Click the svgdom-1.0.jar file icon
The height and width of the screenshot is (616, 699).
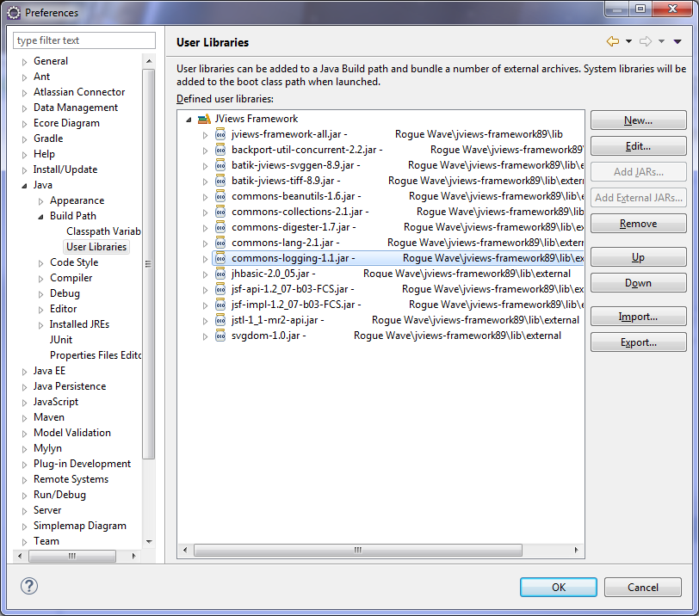(220, 336)
